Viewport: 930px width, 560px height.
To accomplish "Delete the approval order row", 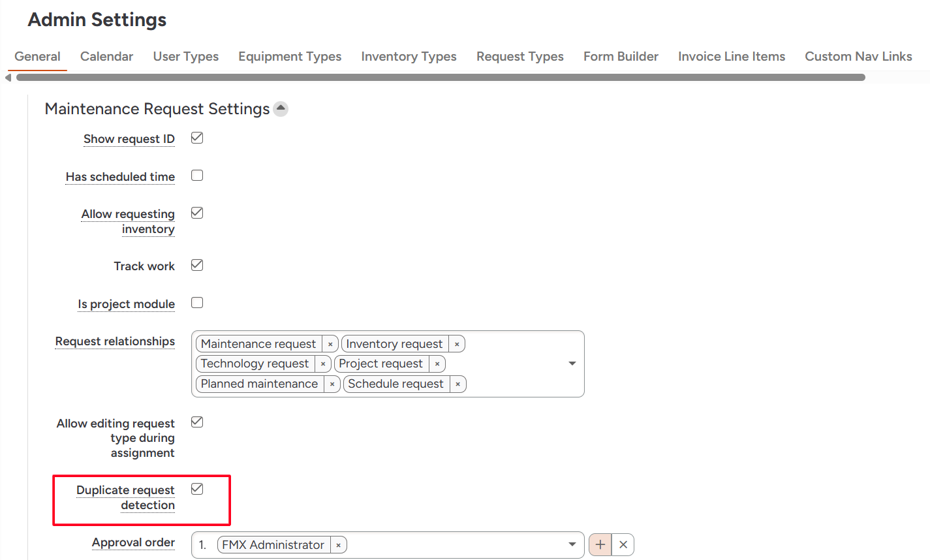I will point(623,545).
